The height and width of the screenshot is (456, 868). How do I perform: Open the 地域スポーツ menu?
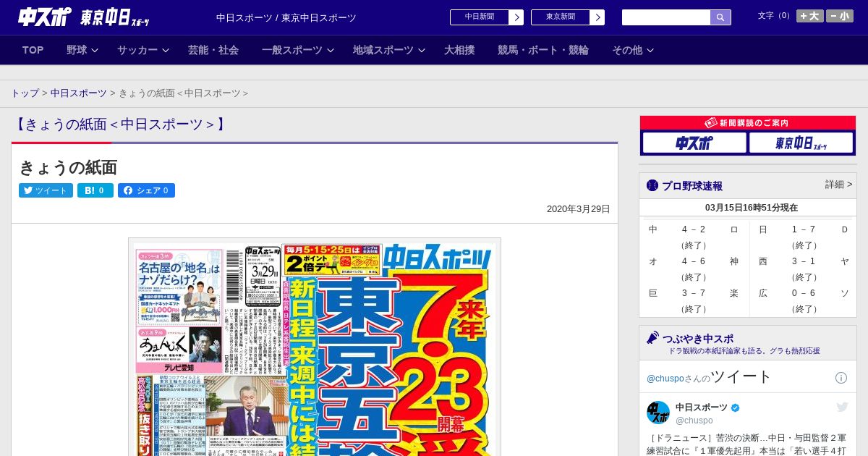[383, 50]
